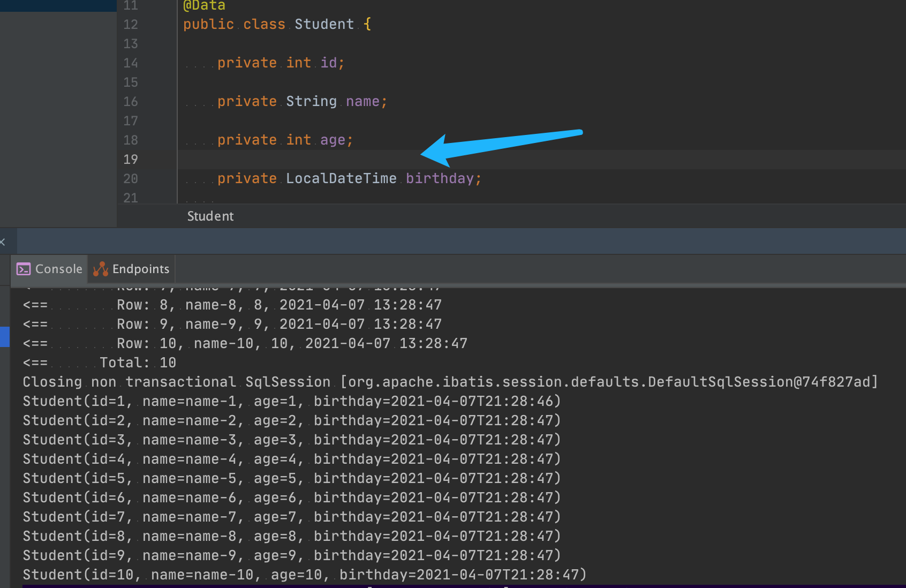Click output line Student(id=2, name=name-2
This screenshot has height=588, width=906.
pos(292,420)
